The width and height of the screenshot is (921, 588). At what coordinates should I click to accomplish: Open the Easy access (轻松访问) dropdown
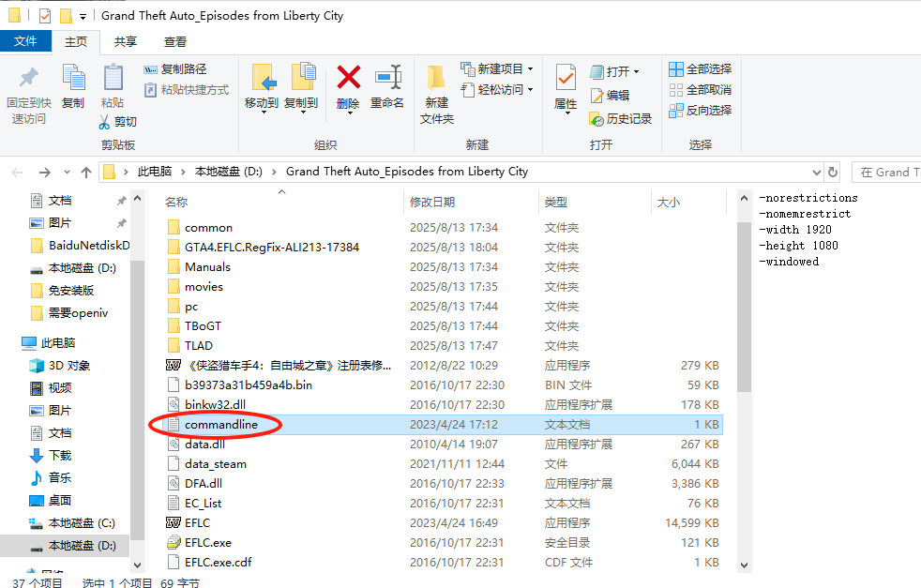point(497,90)
